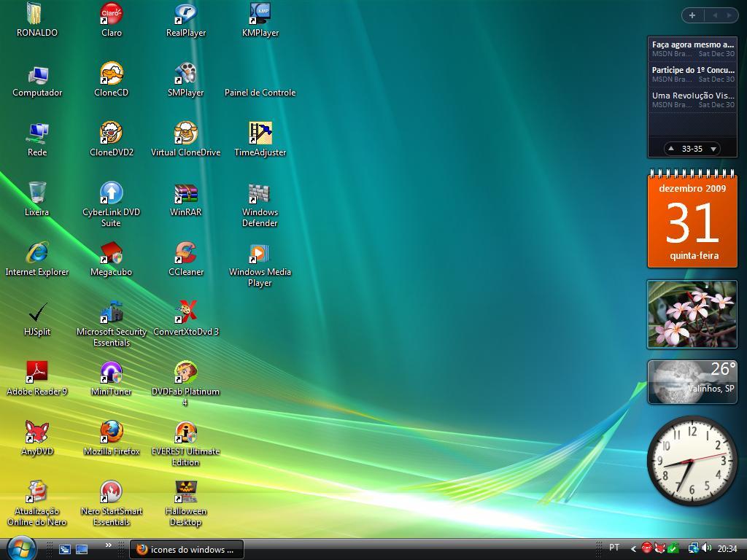Click the 20:34 taskbar clock

click(727, 549)
